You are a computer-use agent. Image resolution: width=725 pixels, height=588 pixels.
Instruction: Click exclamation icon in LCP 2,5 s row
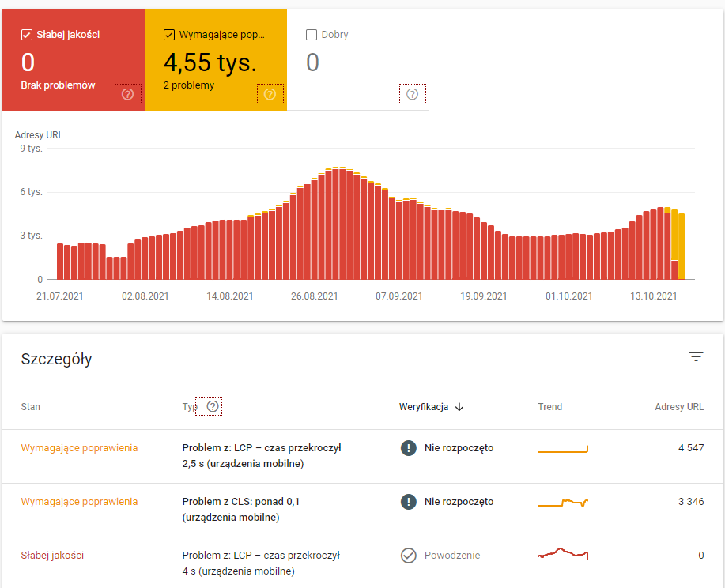click(x=408, y=448)
